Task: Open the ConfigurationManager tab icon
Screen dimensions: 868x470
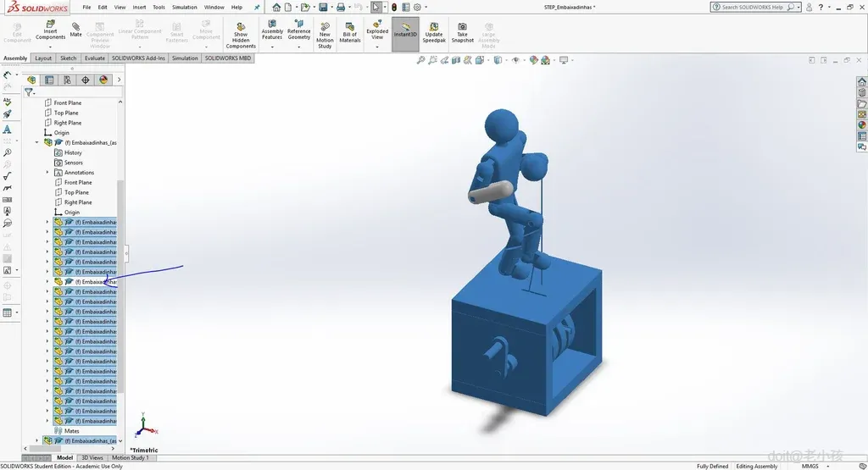Action: coord(67,80)
